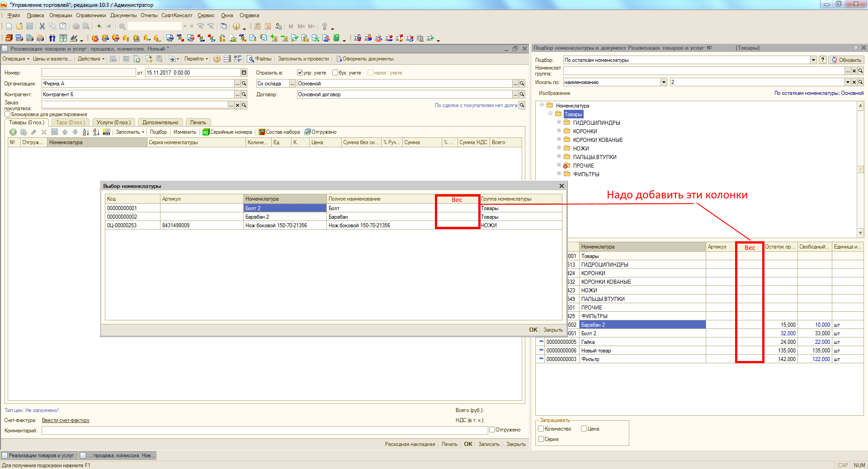Switch to the Услуги (0 поз.) tab
The width and height of the screenshot is (868, 469).
[113, 122]
